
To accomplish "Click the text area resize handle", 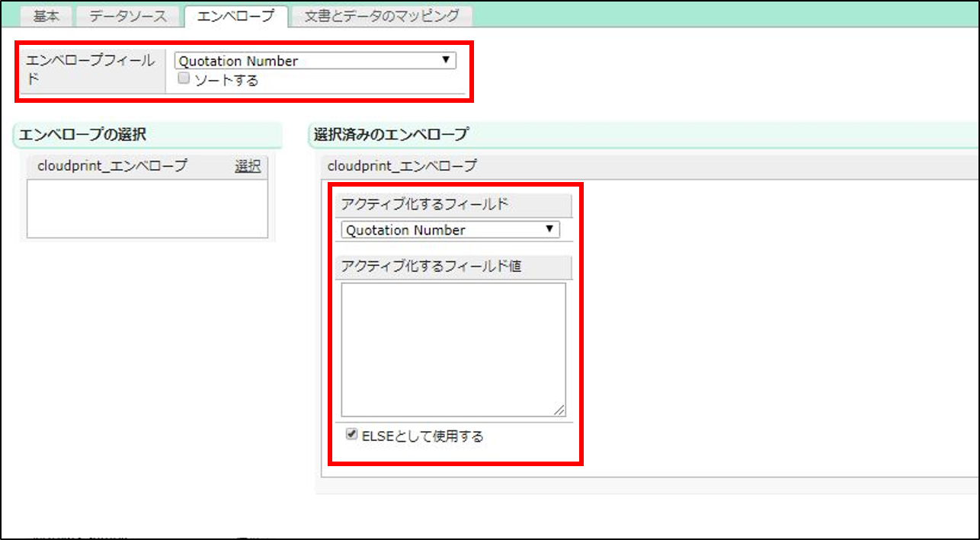I will [560, 411].
